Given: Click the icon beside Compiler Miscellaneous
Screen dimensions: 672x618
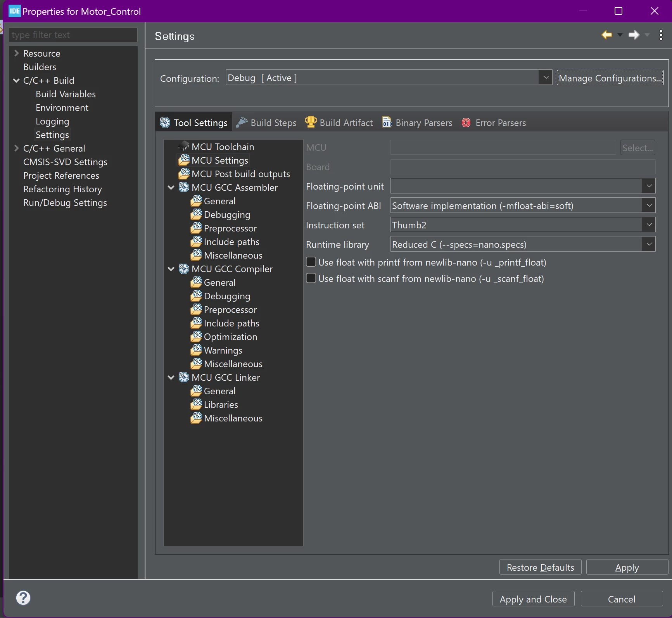Looking at the screenshot, I should pyautogui.click(x=196, y=364).
